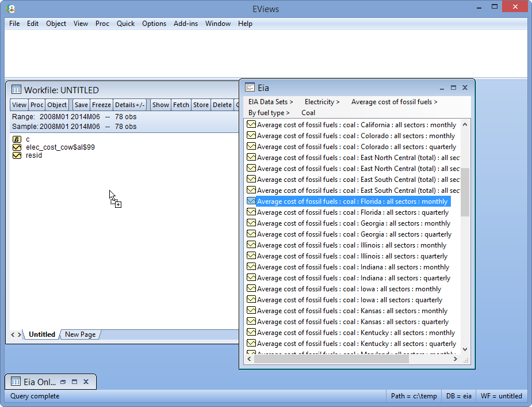Click series icon for Florida quarterly coal row
Image resolution: width=532 pixels, height=407 pixels.
pos(251,212)
